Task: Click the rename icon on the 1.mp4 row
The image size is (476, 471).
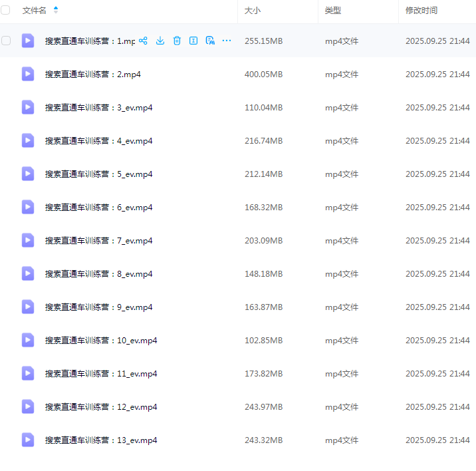Action: click(x=193, y=41)
